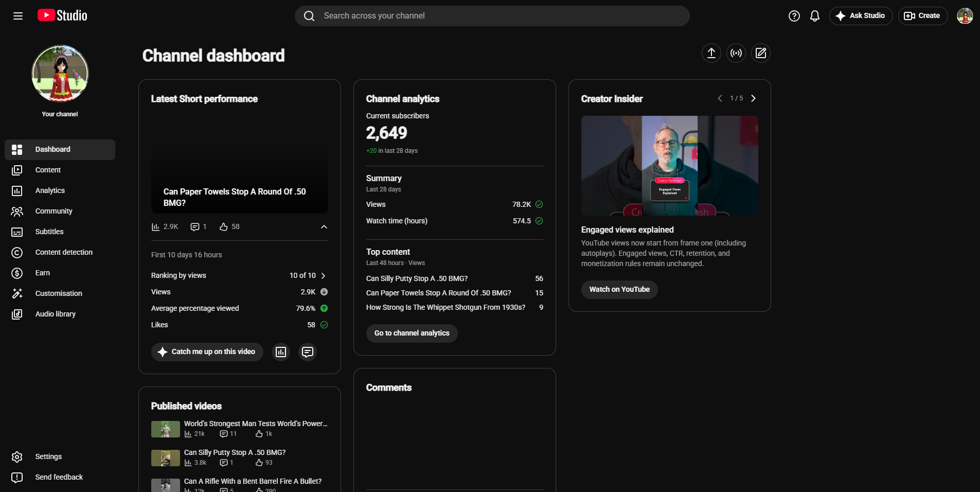Click Go to channel analytics
980x492 pixels.
tap(412, 333)
